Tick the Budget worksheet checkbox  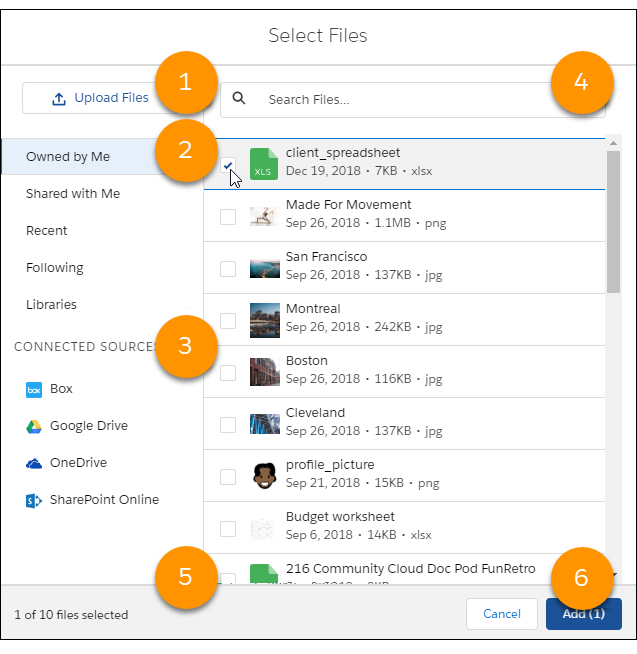click(x=228, y=529)
